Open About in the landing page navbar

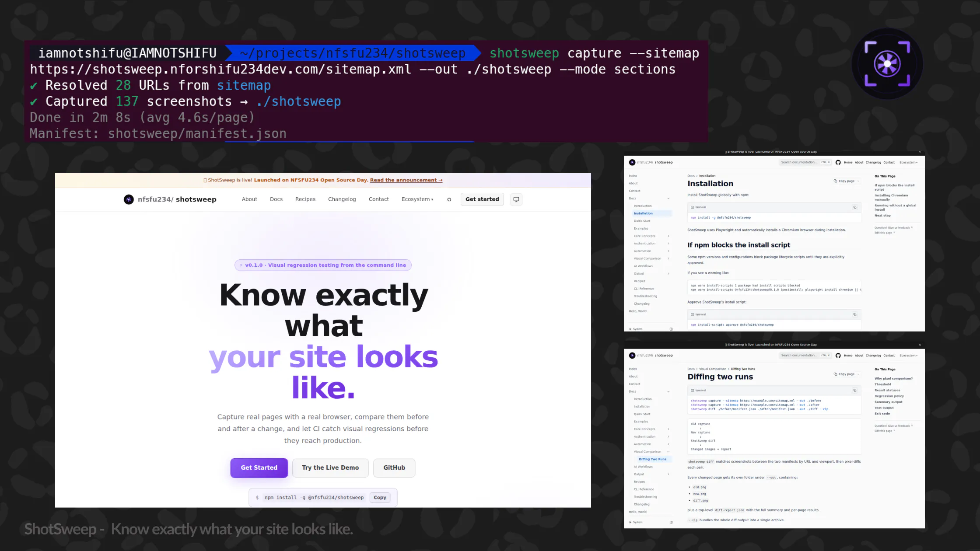coord(249,199)
